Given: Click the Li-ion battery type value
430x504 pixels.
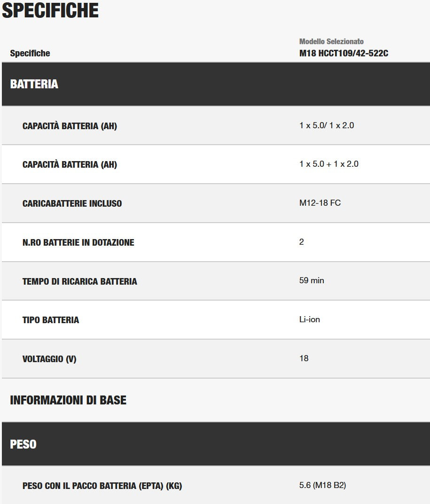Looking at the screenshot, I should point(309,319).
